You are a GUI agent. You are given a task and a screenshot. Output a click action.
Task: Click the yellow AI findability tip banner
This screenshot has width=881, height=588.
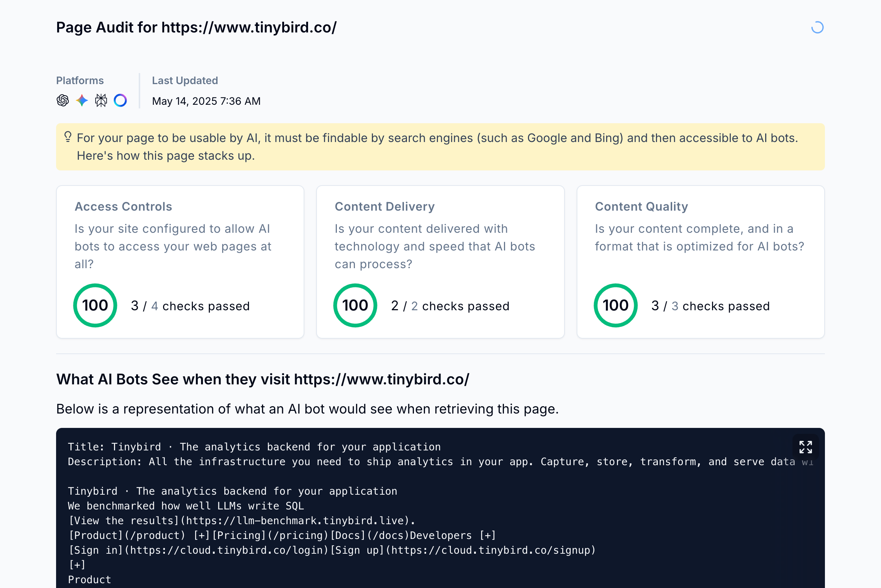click(x=440, y=147)
